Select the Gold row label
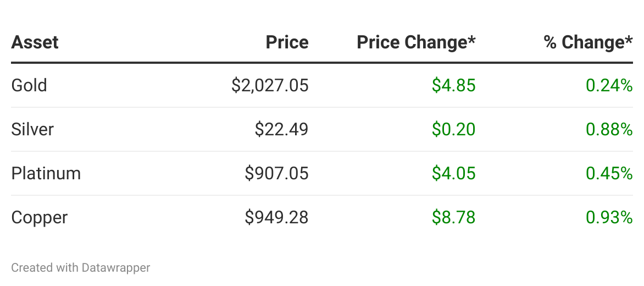 (x=29, y=85)
